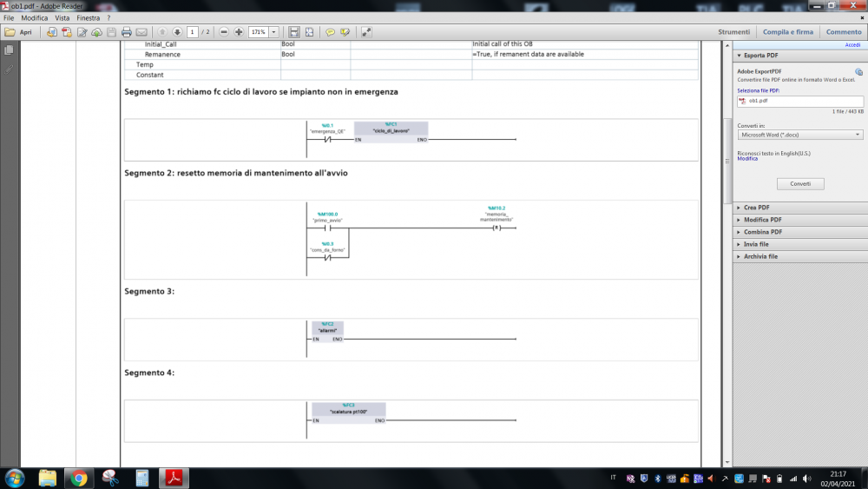Open zoom percentage dropdown
The width and height of the screenshot is (868, 489).
[274, 32]
